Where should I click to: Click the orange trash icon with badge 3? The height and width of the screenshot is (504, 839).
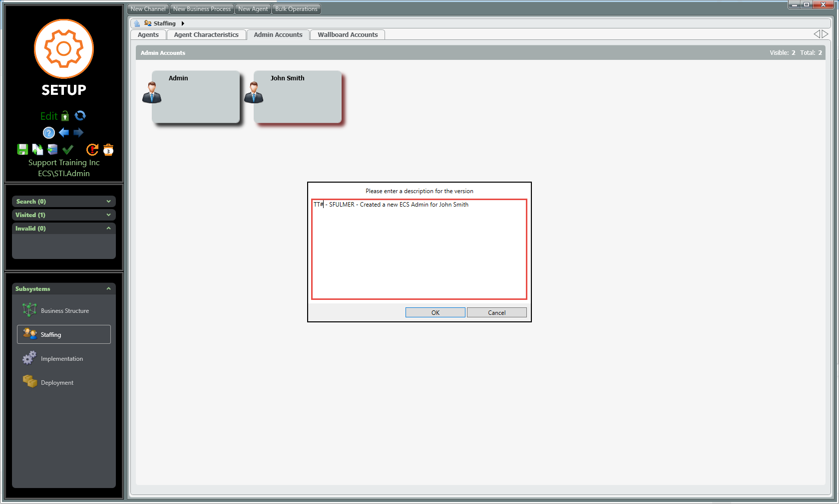108,150
